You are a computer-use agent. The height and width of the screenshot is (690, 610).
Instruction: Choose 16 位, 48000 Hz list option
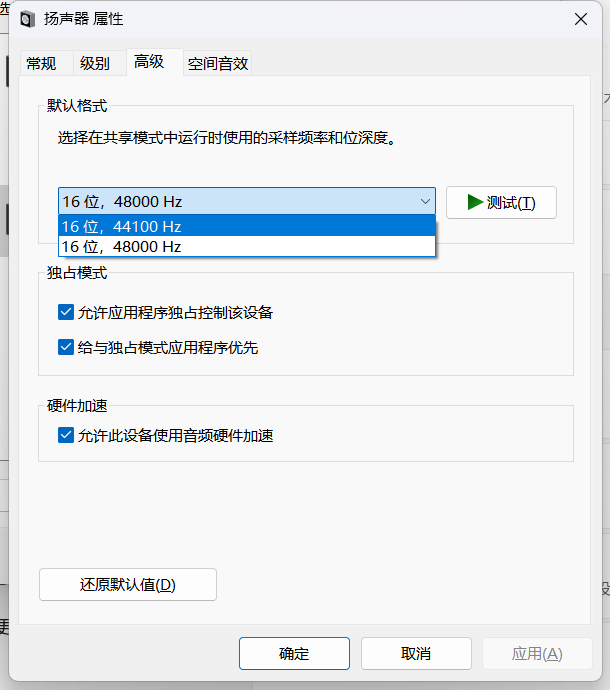click(x=246, y=246)
